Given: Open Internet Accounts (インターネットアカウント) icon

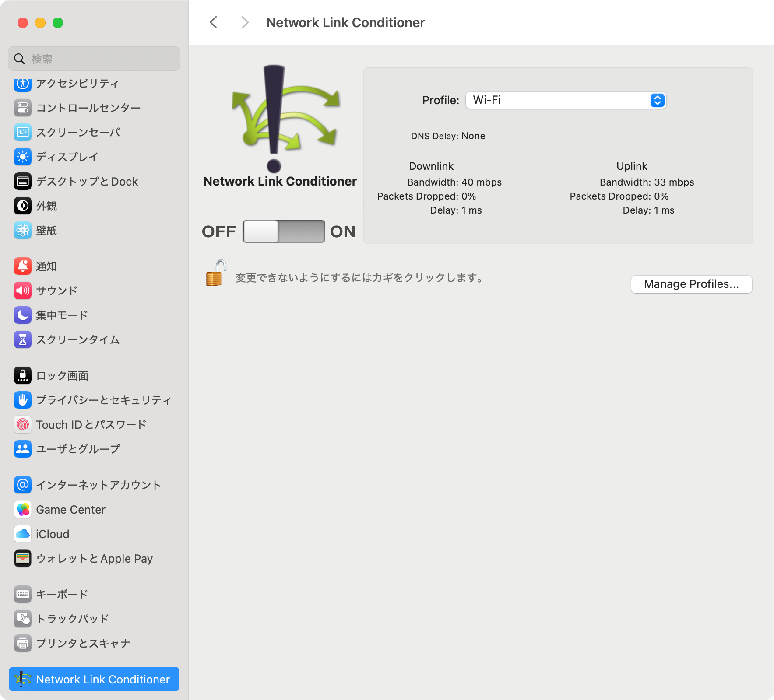Looking at the screenshot, I should 23,485.
